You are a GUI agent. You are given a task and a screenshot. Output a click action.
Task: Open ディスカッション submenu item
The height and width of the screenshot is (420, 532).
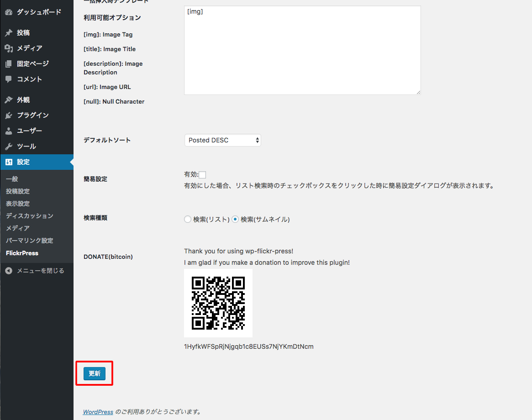30,216
